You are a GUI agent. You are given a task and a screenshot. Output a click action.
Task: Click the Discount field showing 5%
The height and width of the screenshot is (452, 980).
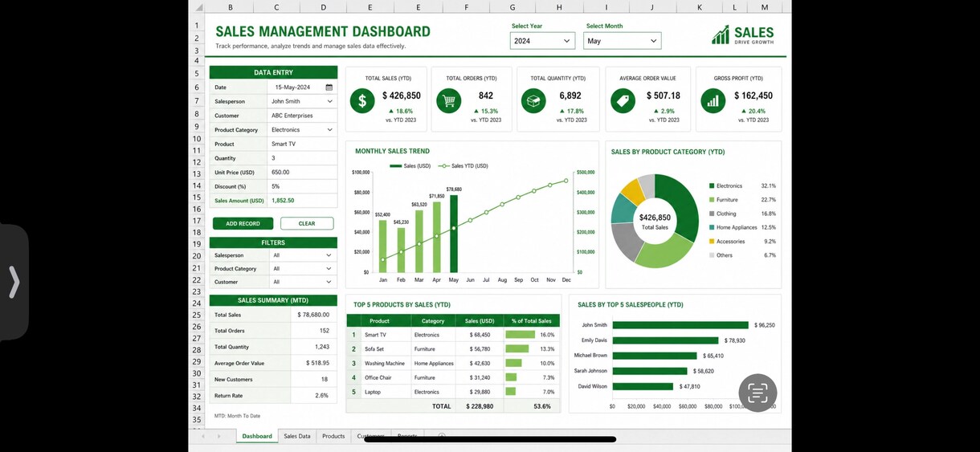302,186
